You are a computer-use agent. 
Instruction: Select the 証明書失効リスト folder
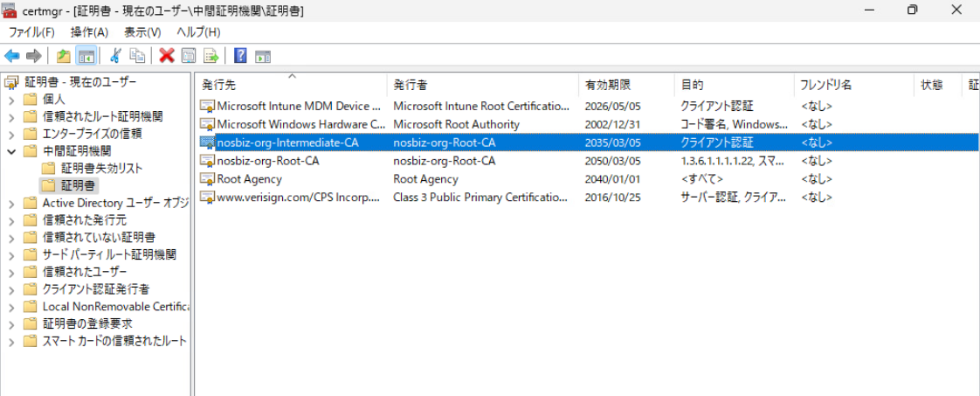coord(101,168)
